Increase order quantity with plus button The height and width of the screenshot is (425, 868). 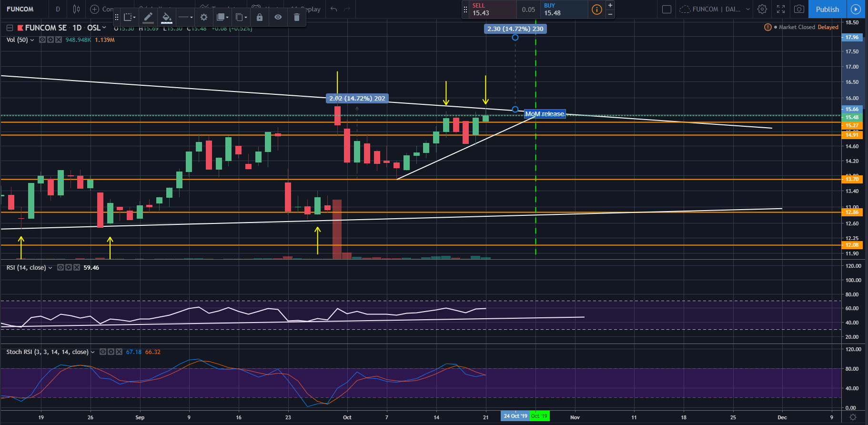pos(610,5)
